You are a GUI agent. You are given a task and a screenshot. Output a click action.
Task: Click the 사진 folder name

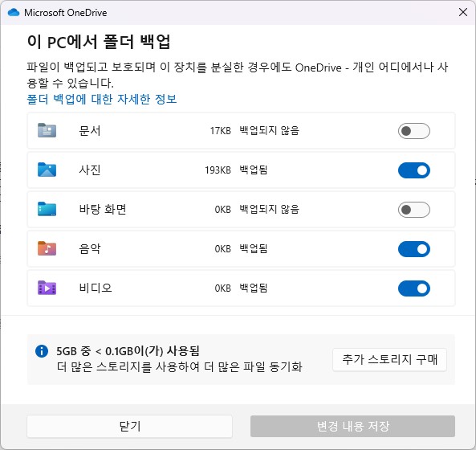tap(90, 170)
